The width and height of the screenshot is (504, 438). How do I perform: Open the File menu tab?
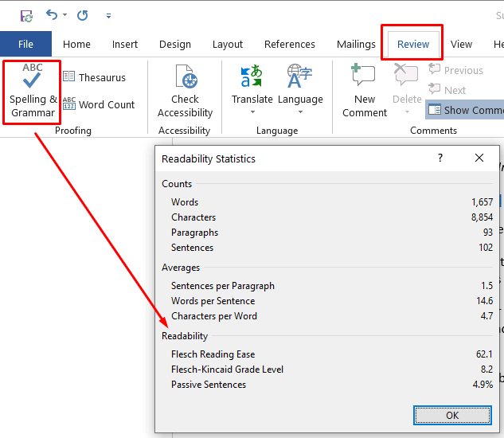[x=25, y=44]
